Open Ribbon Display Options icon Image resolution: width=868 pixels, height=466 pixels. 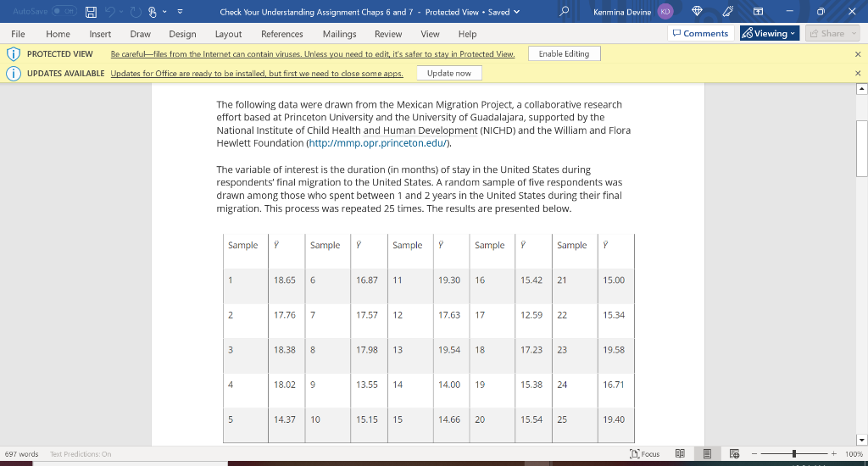point(758,11)
